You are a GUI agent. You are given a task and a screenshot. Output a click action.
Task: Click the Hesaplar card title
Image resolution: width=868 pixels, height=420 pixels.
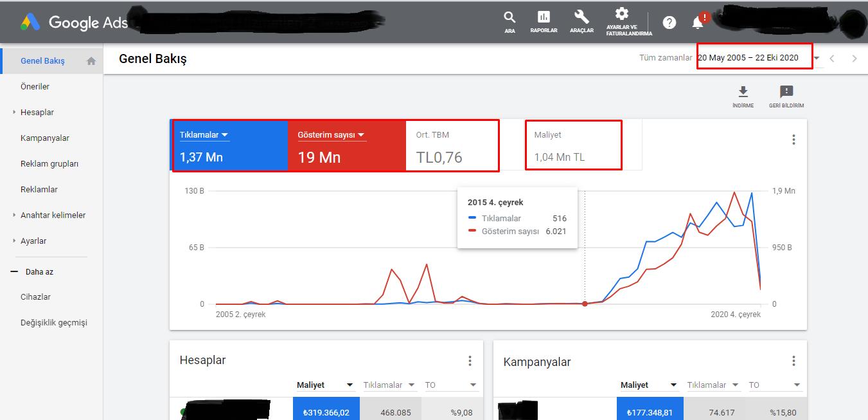click(202, 361)
